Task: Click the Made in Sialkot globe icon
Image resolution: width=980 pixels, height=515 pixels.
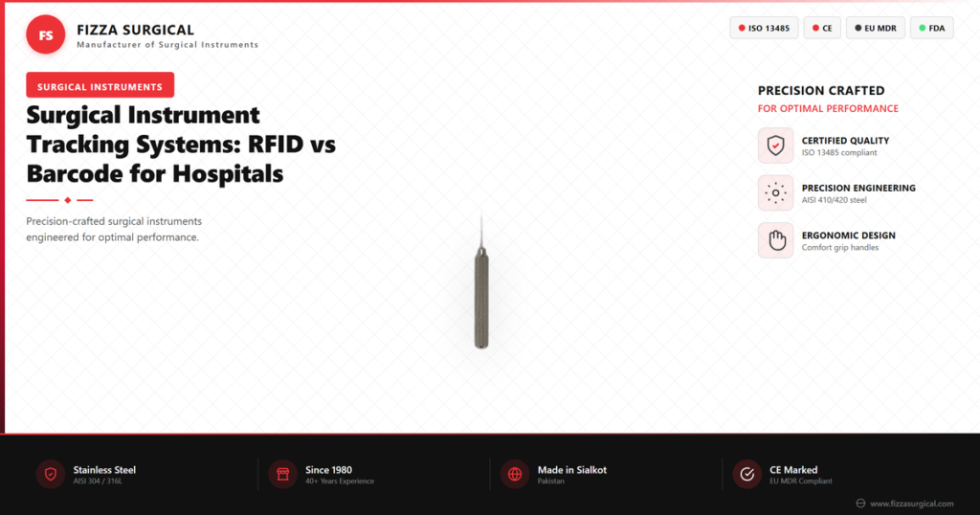Action: [x=514, y=475]
